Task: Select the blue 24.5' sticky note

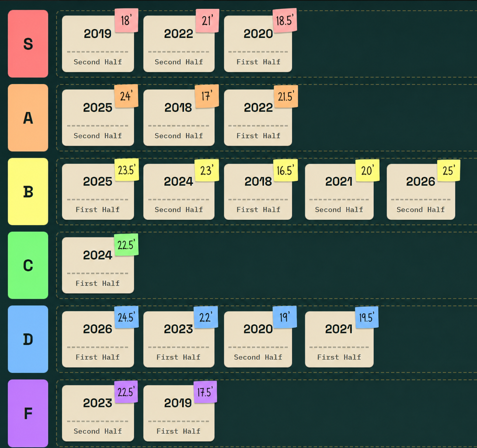Action: click(126, 317)
